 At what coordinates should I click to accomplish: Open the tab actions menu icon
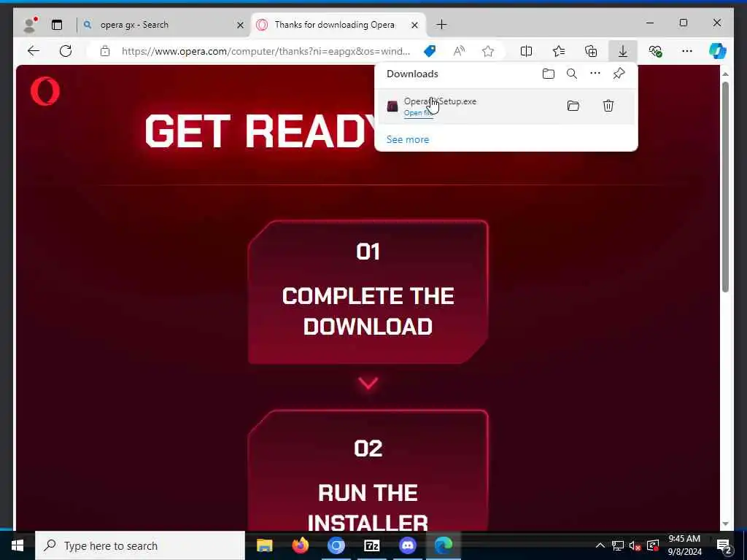click(57, 25)
